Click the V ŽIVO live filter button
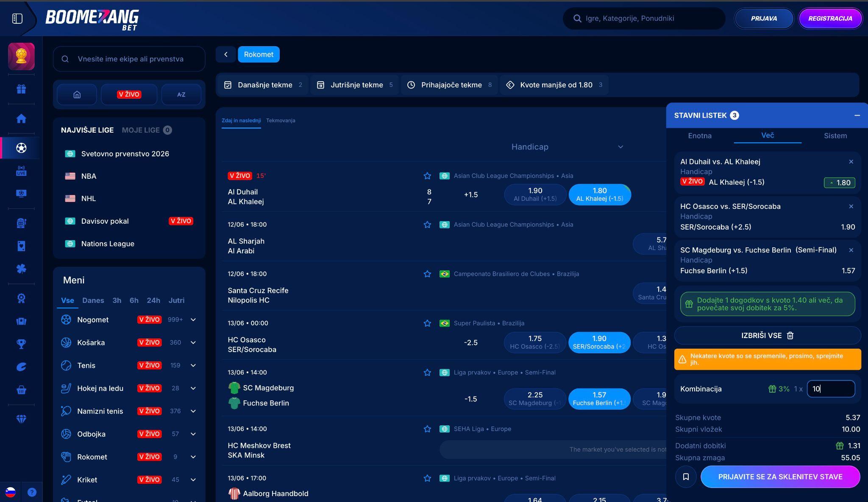This screenshot has width=868, height=502. (x=129, y=94)
